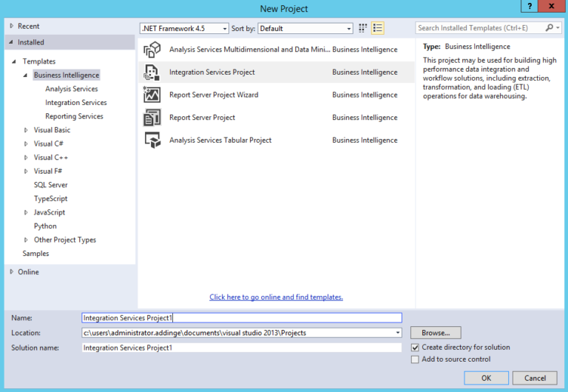Click OK to create the project

[x=486, y=378]
